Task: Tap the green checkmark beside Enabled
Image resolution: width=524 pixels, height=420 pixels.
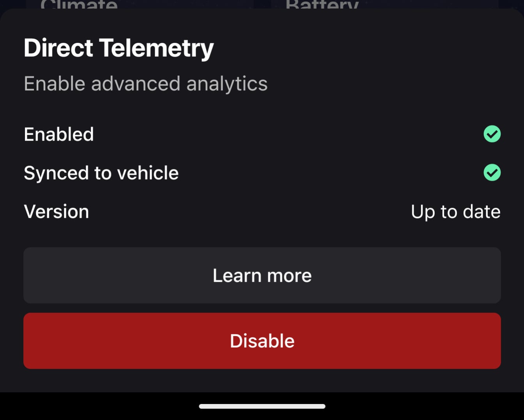Action: click(492, 134)
